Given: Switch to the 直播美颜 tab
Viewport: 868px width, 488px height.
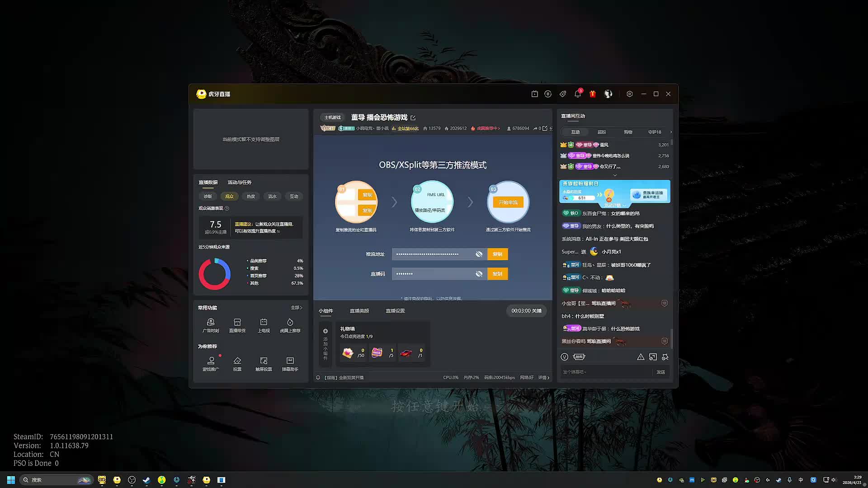Looking at the screenshot, I should point(359,311).
